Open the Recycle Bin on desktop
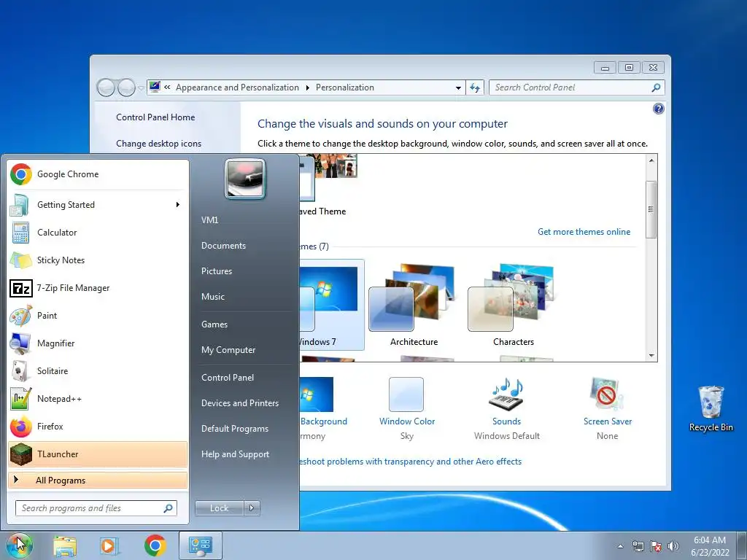 (711, 409)
